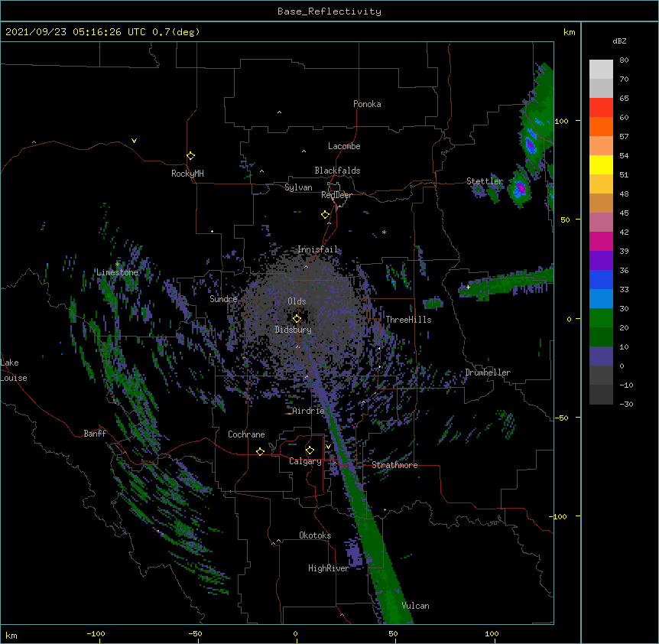Click the yellow diamond marker south of RedDeer

point(325,215)
